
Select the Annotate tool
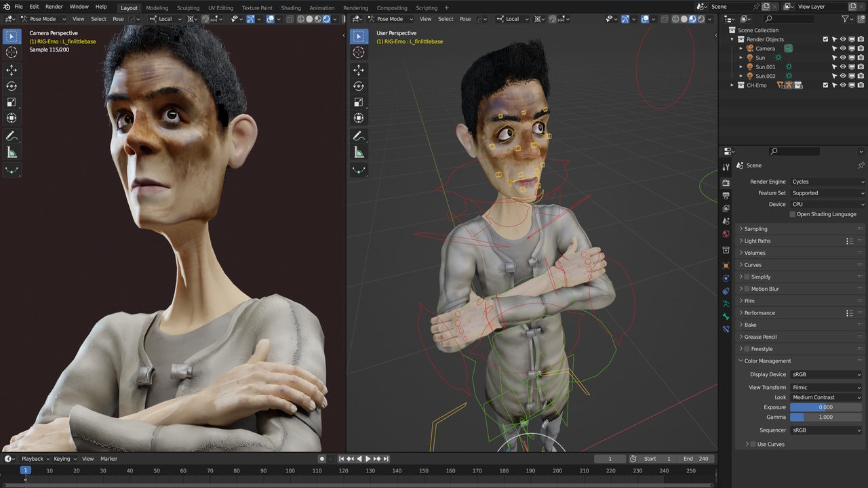click(11, 136)
